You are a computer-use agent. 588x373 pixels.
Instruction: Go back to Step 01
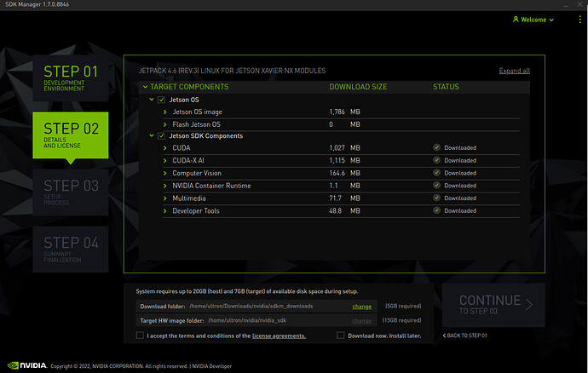(465, 336)
